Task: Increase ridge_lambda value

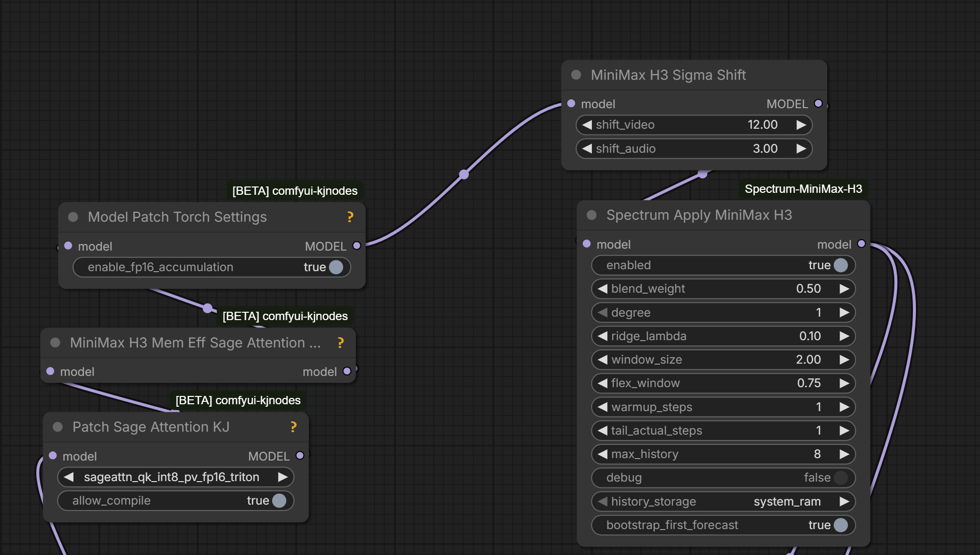Action: [x=844, y=336]
